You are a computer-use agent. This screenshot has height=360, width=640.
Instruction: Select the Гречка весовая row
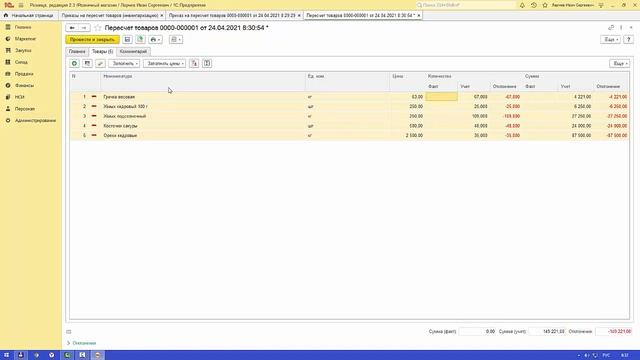[349, 97]
